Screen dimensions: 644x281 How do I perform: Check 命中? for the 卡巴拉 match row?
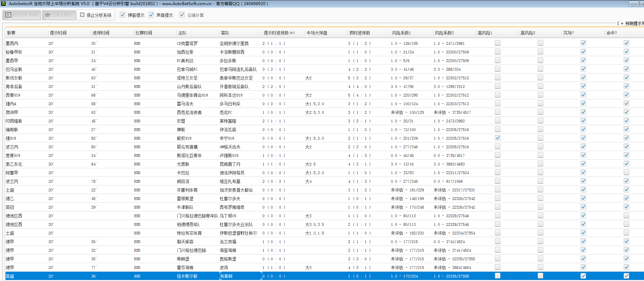click(x=626, y=172)
